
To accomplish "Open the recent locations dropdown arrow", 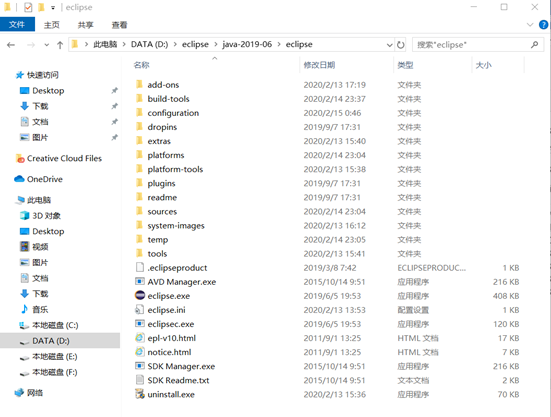I will pos(47,45).
